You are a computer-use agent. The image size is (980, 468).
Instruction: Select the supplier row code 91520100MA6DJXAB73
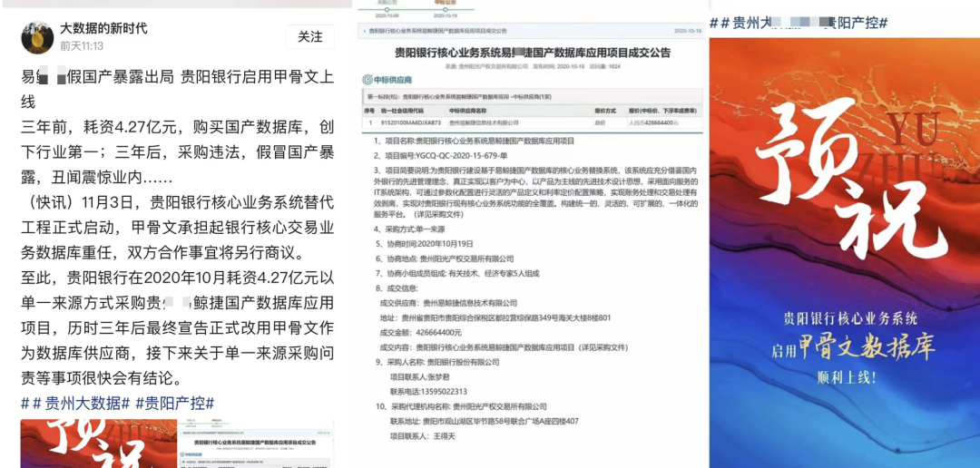(410, 121)
